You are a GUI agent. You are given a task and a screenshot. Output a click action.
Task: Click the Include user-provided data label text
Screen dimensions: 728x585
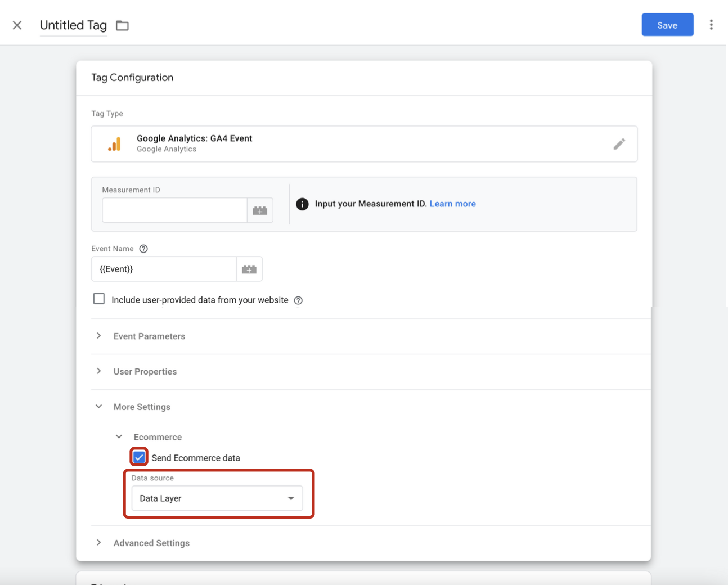pyautogui.click(x=200, y=300)
